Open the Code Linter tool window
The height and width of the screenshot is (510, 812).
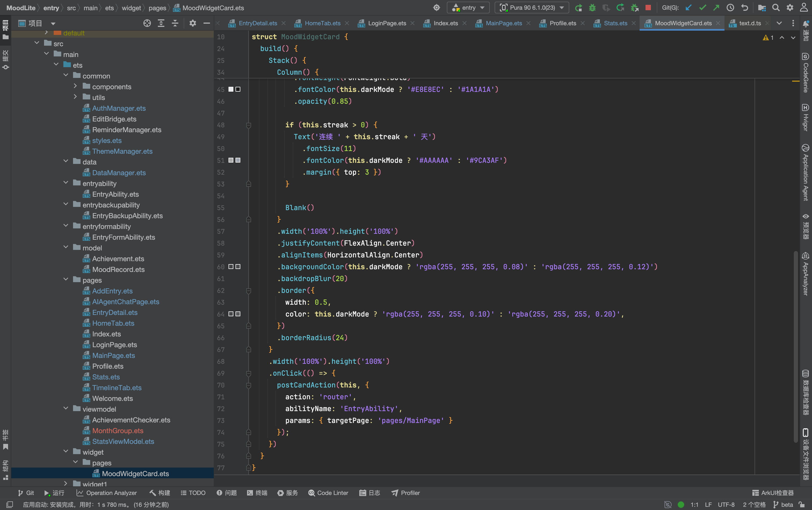coord(328,493)
